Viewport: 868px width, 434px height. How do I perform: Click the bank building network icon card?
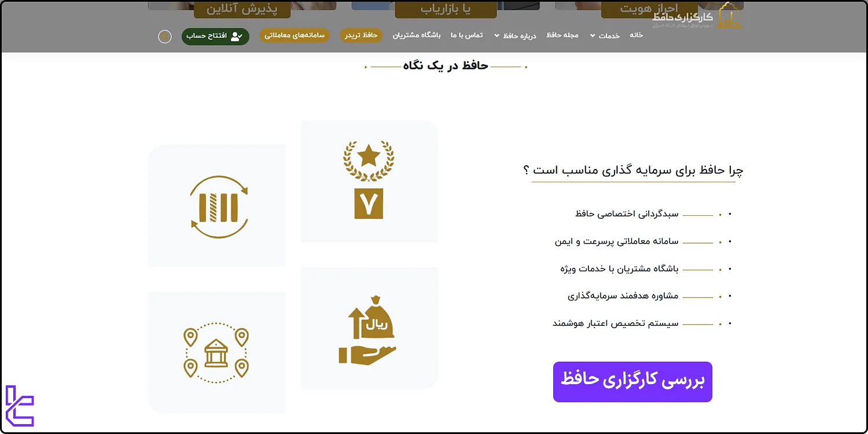coord(217,352)
